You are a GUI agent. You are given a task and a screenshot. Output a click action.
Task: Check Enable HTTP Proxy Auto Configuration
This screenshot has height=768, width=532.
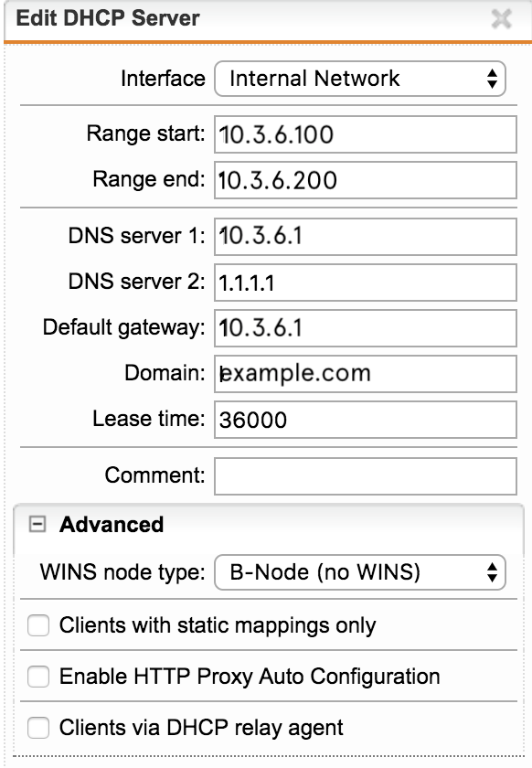(38, 677)
